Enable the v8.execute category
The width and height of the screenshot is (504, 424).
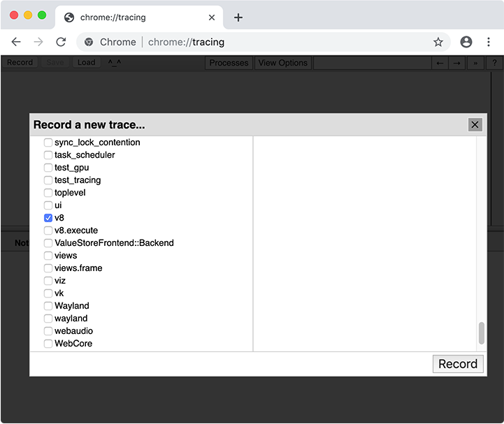pos(48,231)
